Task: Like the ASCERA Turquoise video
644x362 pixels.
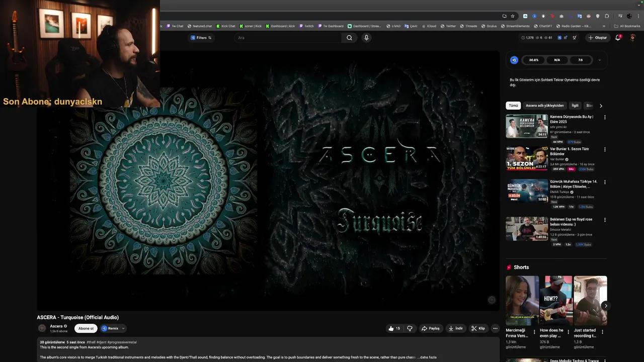Action: pyautogui.click(x=394, y=328)
